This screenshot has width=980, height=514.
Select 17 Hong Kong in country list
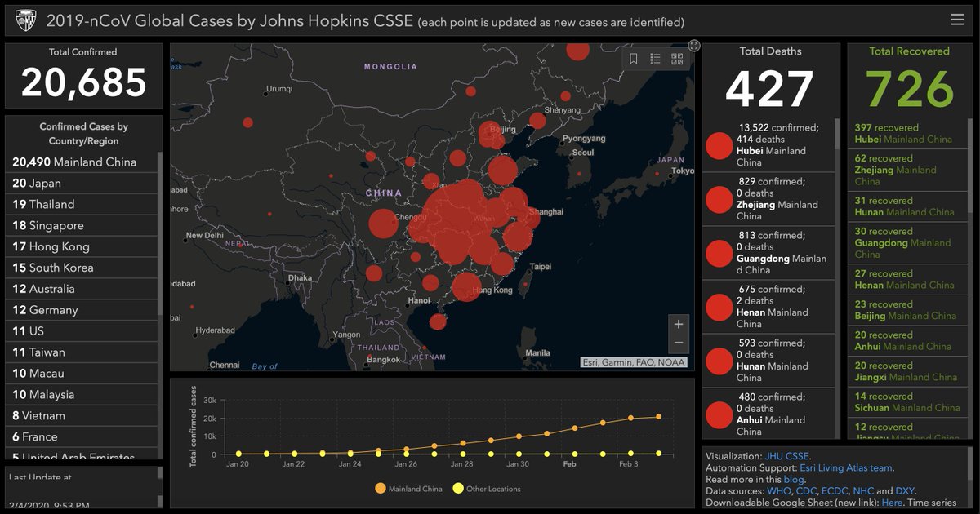tap(81, 246)
